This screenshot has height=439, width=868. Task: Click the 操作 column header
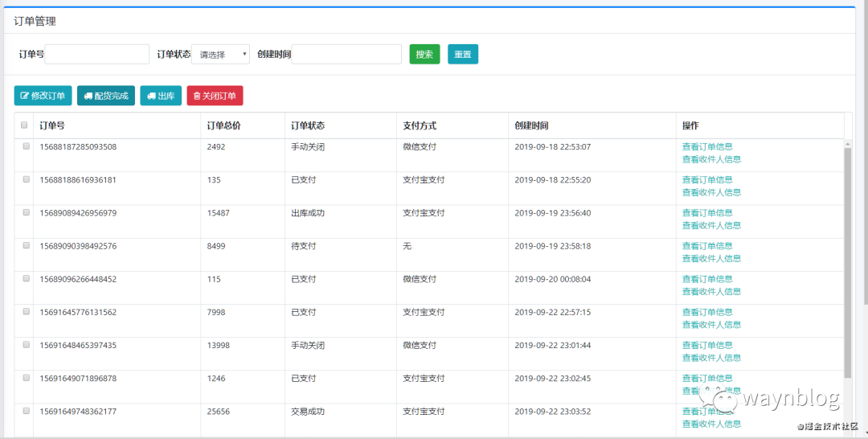[690, 125]
